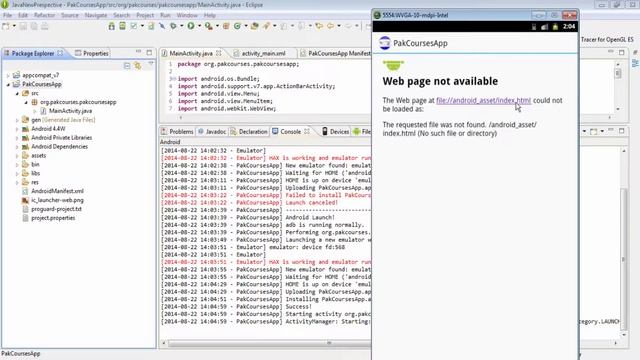Open the File menu
This screenshot has height=360, width=640.
(8, 15)
